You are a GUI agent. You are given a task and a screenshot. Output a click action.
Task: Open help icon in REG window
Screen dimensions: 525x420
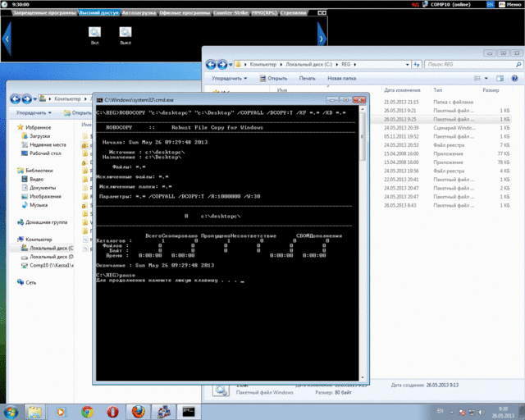point(514,79)
